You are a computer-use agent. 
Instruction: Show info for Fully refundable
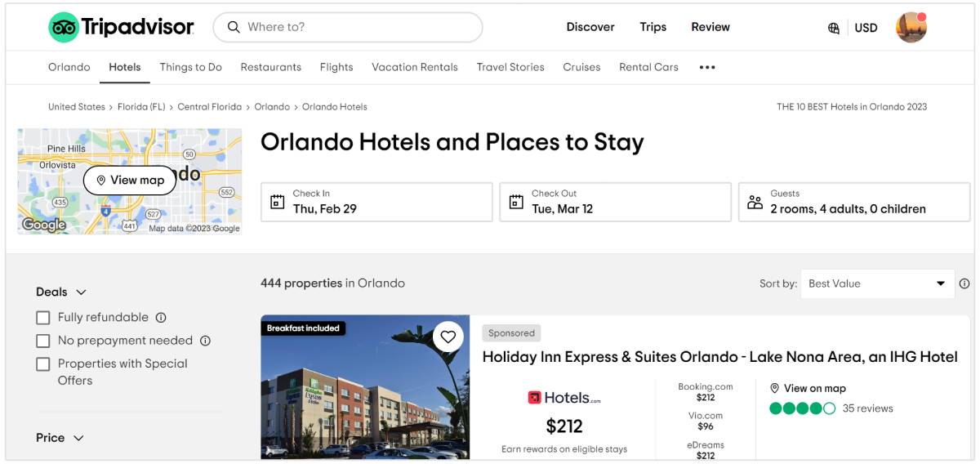[x=161, y=318]
